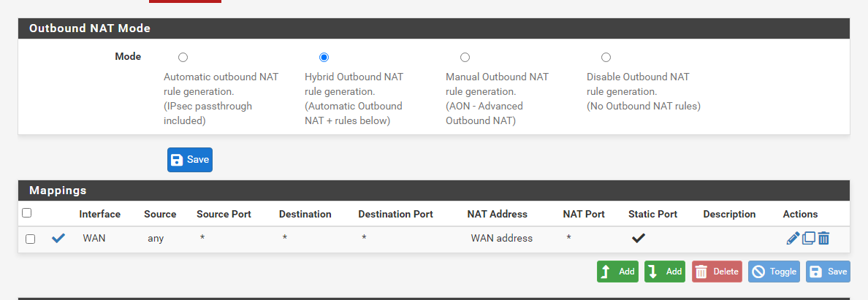Tick the WAN mapping row checkbox
The image size is (868, 300).
(x=30, y=239)
